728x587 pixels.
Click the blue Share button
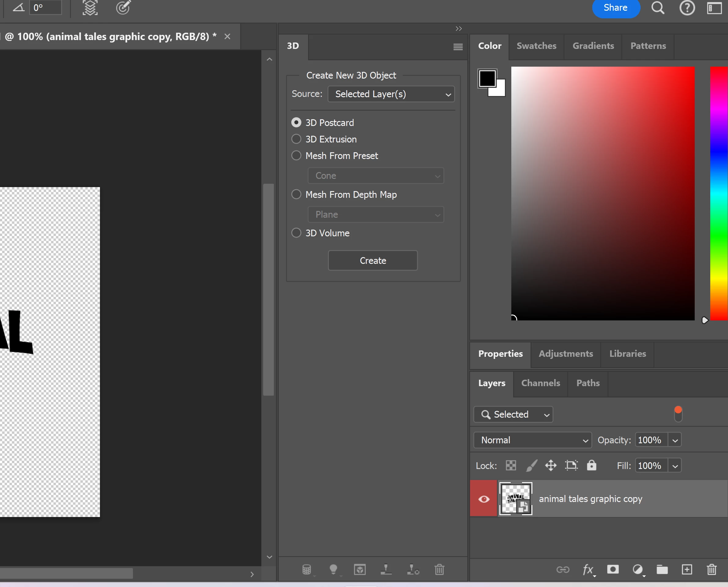pyautogui.click(x=616, y=7)
